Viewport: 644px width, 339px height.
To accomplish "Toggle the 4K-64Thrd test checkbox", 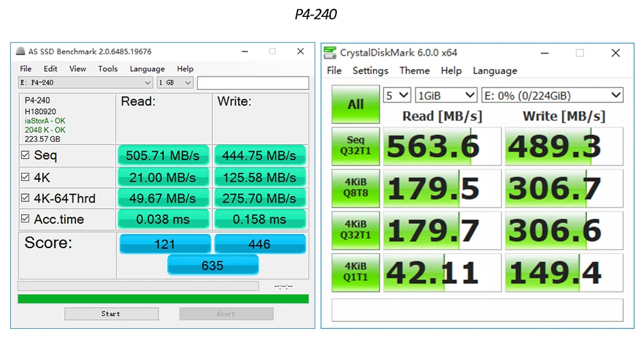I will pos(25,198).
